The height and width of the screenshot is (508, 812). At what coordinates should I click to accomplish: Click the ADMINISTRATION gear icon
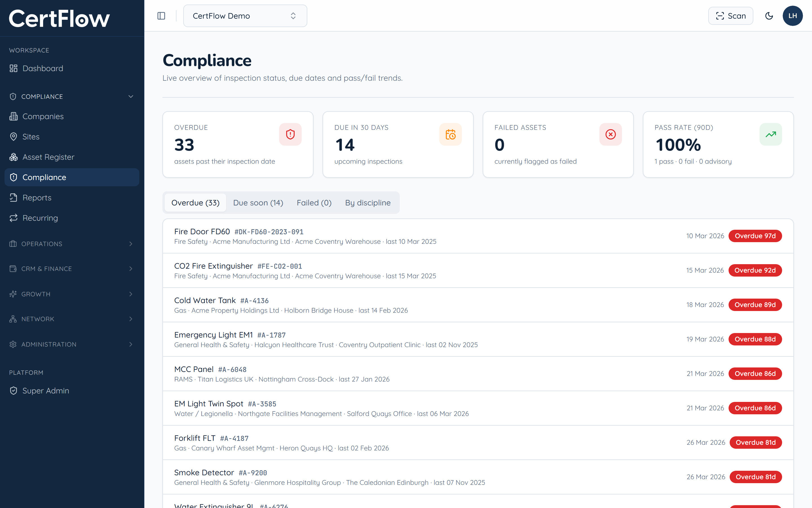(13, 344)
